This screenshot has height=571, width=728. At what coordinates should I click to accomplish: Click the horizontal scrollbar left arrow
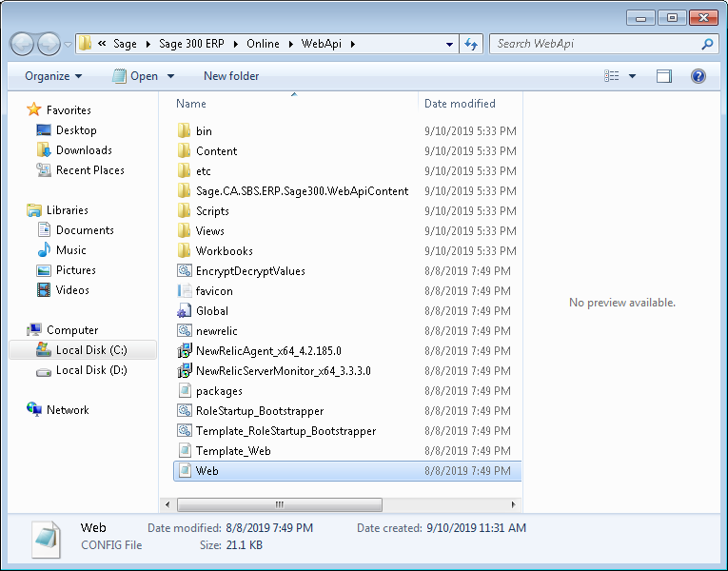point(167,504)
